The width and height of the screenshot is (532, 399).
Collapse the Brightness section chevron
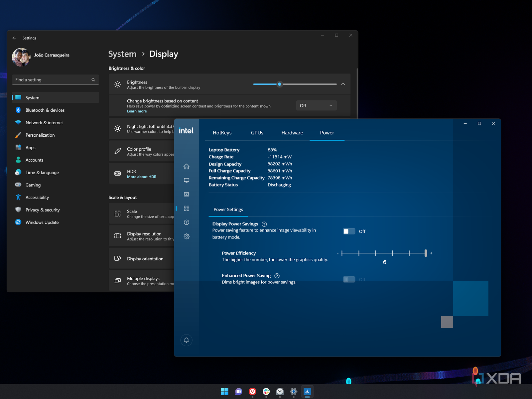coord(343,84)
